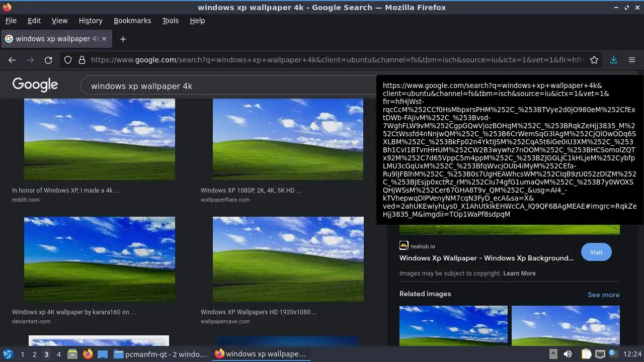Image resolution: width=644 pixels, height=362 pixels.
Task: Open the wallpapercave.com HD 1920x1080 thumbnail
Action: tap(288, 259)
